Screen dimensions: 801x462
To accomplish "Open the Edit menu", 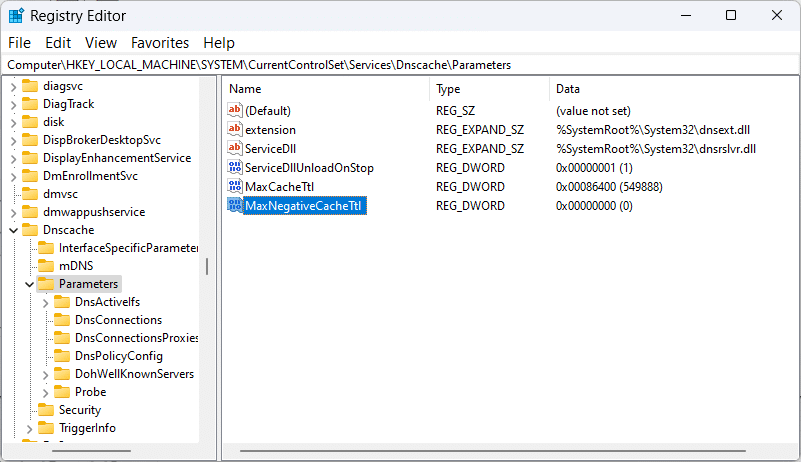I will pos(58,43).
